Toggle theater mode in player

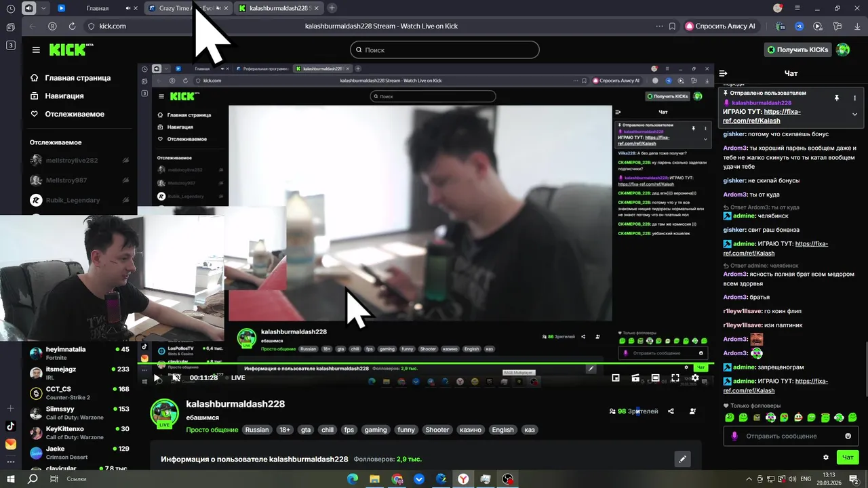pyautogui.click(x=655, y=378)
